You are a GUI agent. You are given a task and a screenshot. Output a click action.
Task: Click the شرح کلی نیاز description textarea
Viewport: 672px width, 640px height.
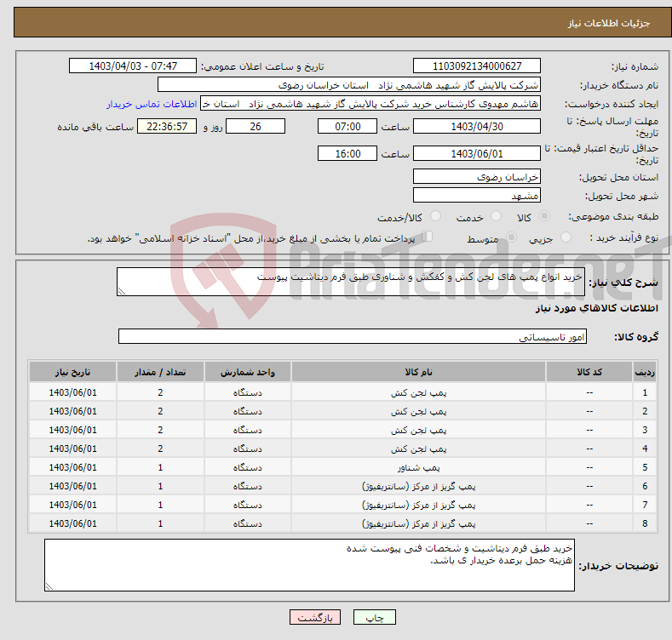351,282
